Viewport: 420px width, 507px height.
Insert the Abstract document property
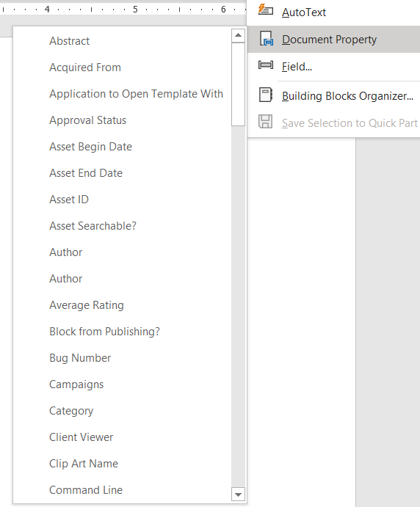click(123, 41)
